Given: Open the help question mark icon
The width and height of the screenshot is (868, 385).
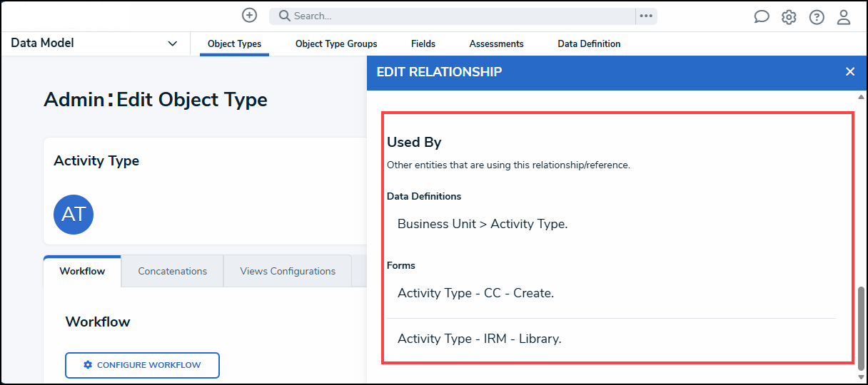Looking at the screenshot, I should (x=817, y=17).
